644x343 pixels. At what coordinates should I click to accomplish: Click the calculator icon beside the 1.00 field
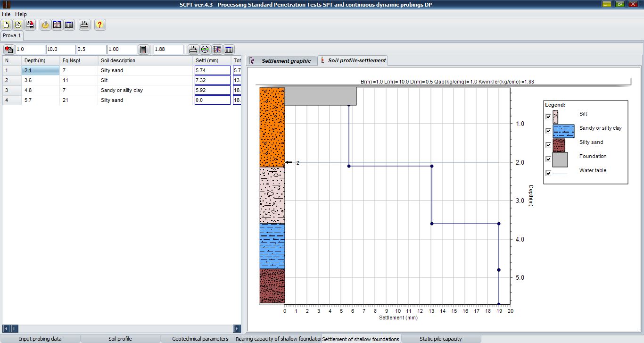(144, 50)
